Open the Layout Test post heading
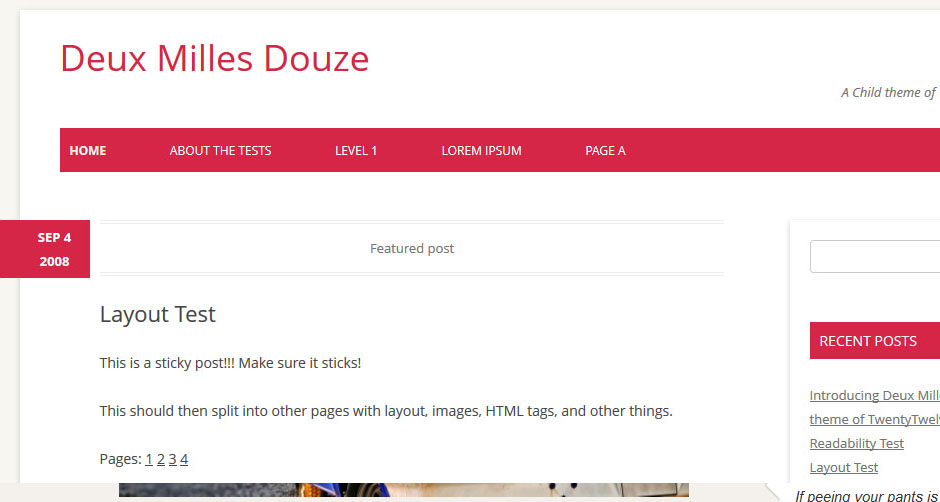The height and width of the screenshot is (502, 940). click(158, 314)
